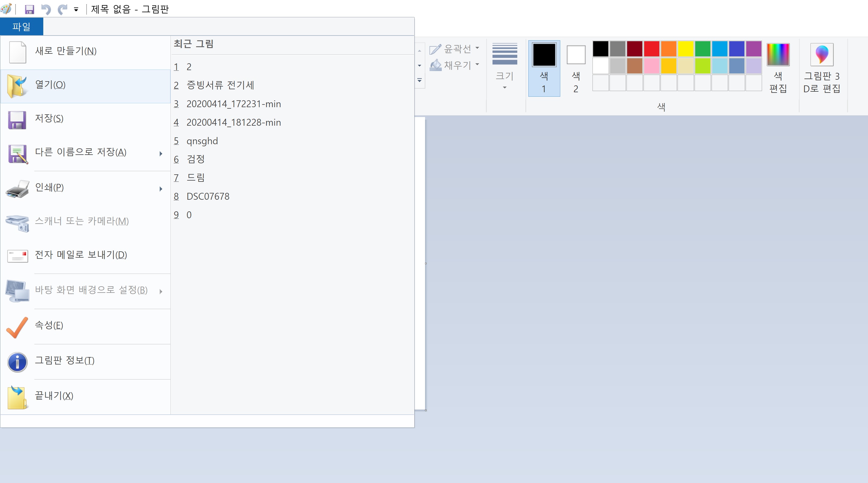Image resolution: width=868 pixels, height=483 pixels.
Task: Click the 인쇄(P) printer icon
Action: pyautogui.click(x=18, y=189)
